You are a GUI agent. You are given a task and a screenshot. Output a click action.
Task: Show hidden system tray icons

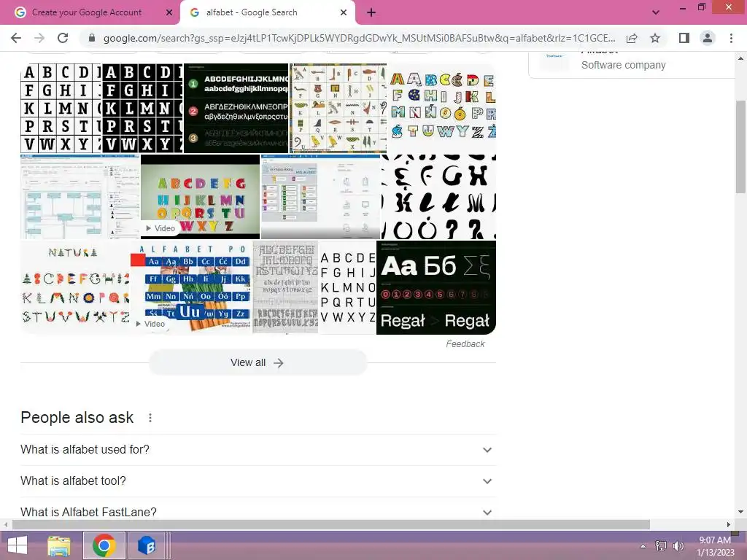point(643,546)
